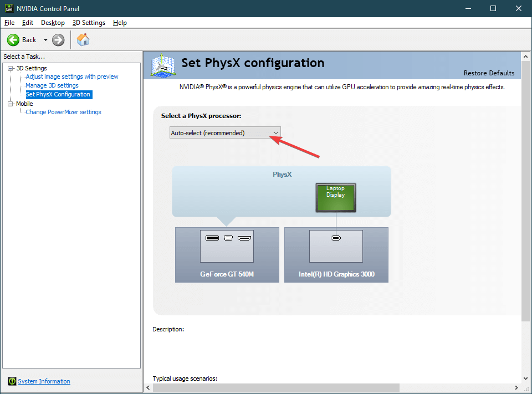The width and height of the screenshot is (532, 394).
Task: Click the GeForce GT 540M connector panel
Action: coord(227,246)
